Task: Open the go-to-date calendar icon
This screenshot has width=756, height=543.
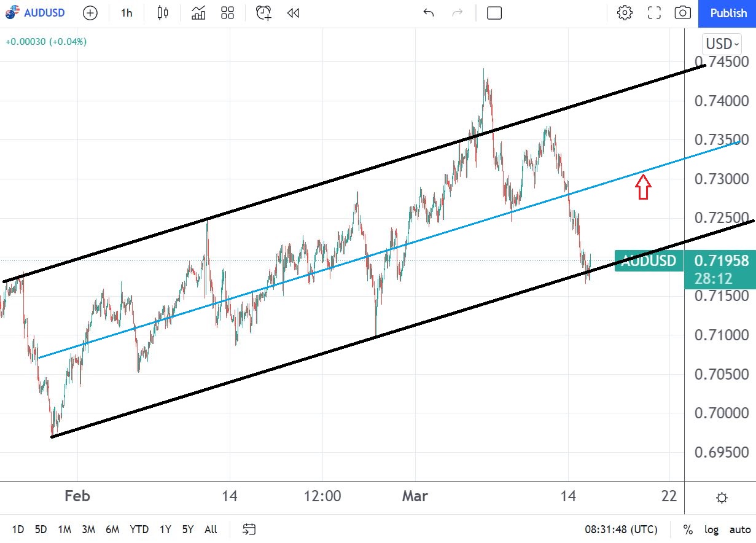Action: click(249, 529)
